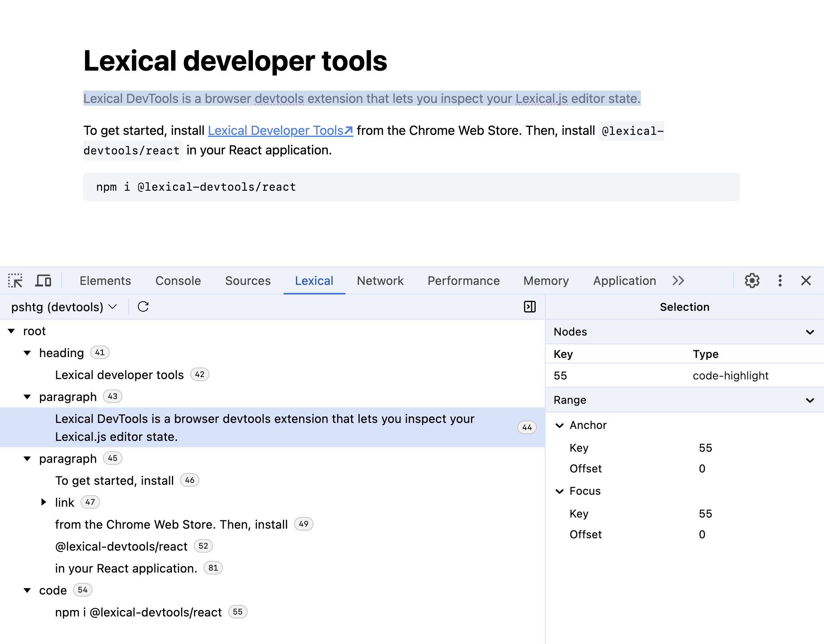Image resolution: width=824 pixels, height=644 pixels.
Task: Select 'Lexical developer tools' text node 42
Action: click(119, 375)
